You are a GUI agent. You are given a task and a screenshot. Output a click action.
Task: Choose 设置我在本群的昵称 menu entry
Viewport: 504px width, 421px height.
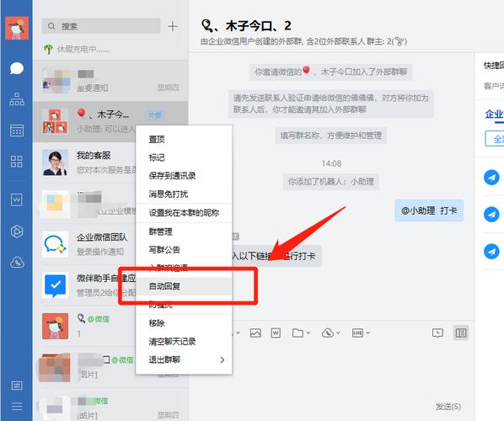tap(184, 213)
